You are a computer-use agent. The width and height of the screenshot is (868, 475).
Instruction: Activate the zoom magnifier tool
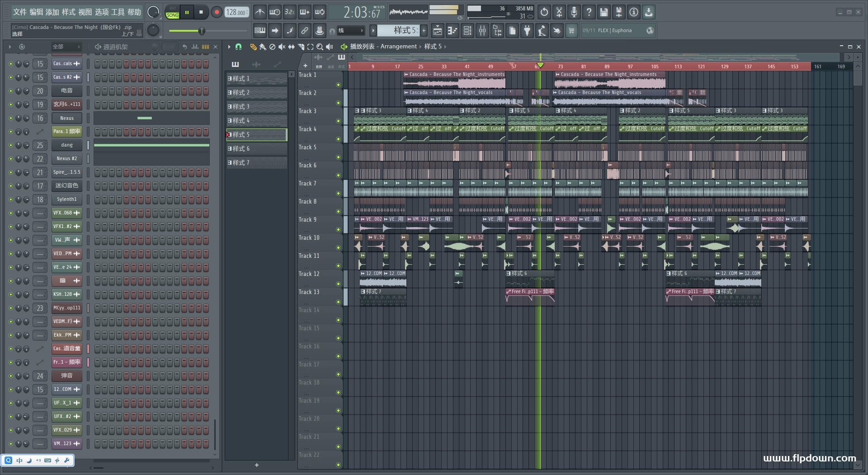pyautogui.click(x=320, y=47)
